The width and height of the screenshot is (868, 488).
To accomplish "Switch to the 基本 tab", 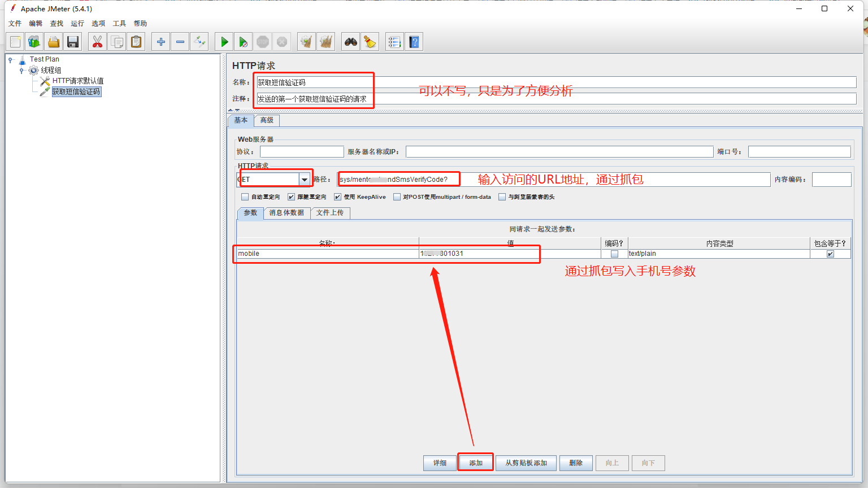I will (x=241, y=120).
